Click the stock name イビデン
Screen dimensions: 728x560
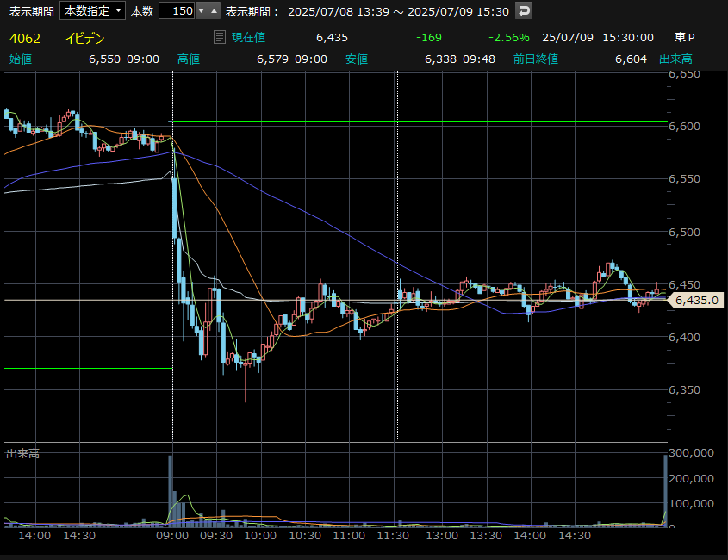pos(85,38)
